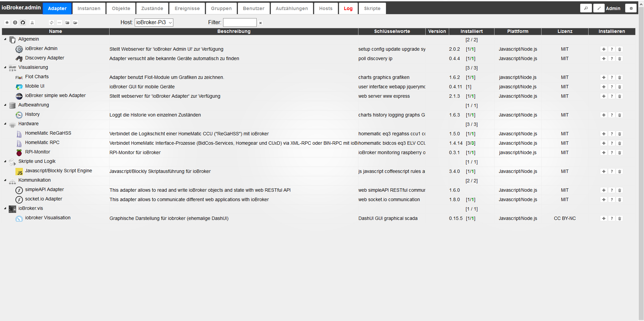Screen dimensions: 644x321
Task: Sort by the Beschreibung column header
Action: tap(234, 31)
